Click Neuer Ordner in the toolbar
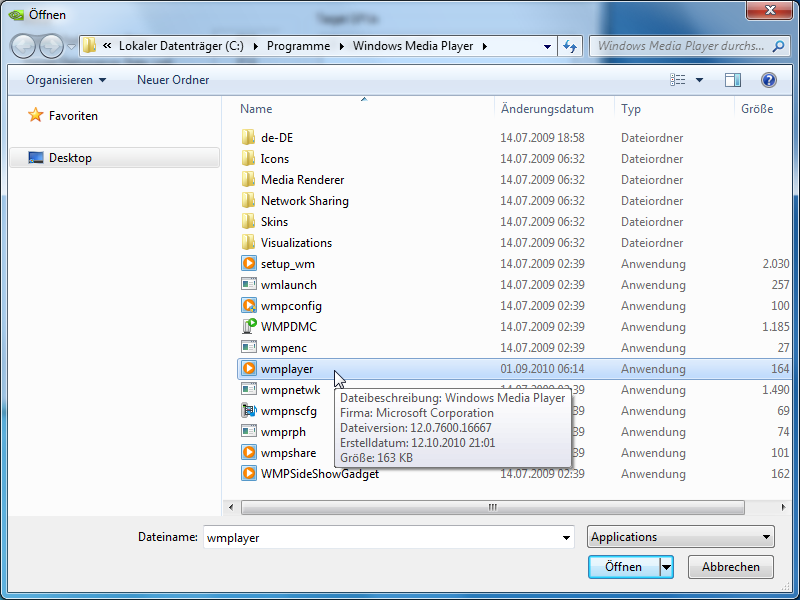800x600 pixels. 173,80
